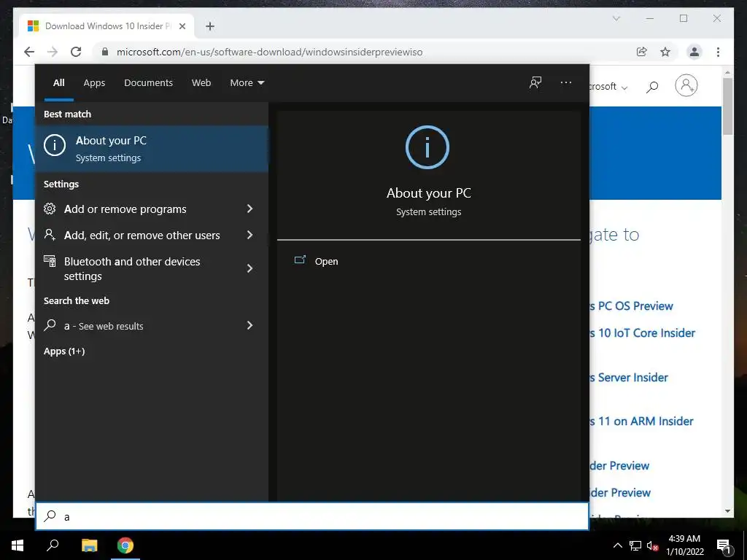Expand arrow for Add, edit, or remove users
This screenshot has width=747, height=560.
click(249, 235)
